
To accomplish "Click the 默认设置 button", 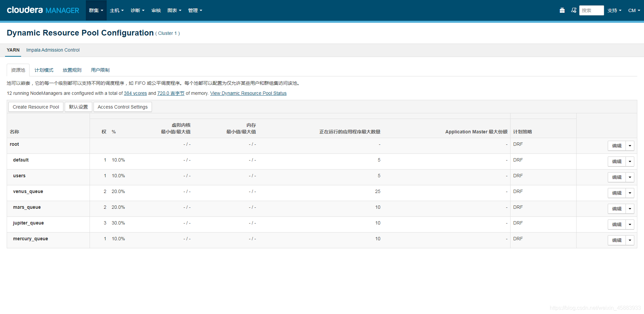I will pos(78,107).
